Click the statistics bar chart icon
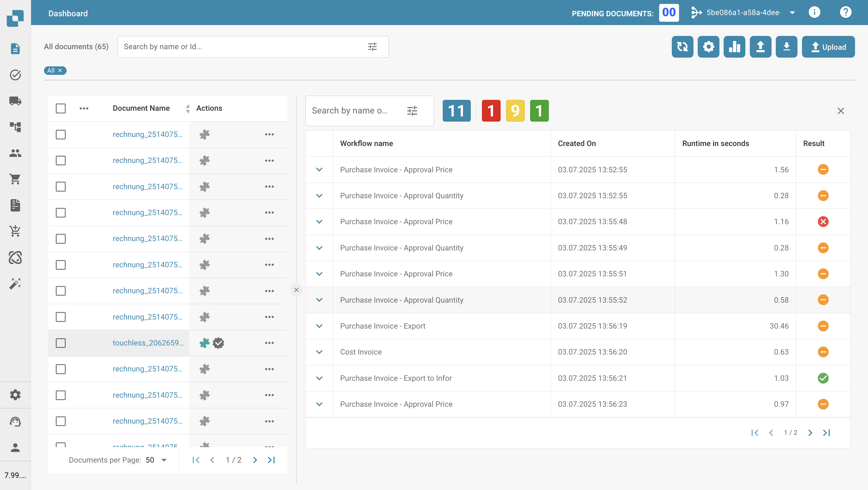The image size is (868, 490). pyautogui.click(x=734, y=46)
